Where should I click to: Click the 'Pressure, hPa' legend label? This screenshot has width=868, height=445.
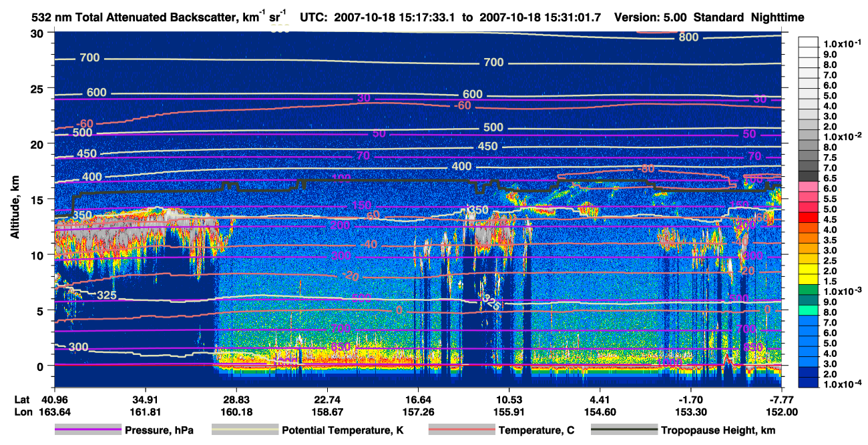[160, 431]
